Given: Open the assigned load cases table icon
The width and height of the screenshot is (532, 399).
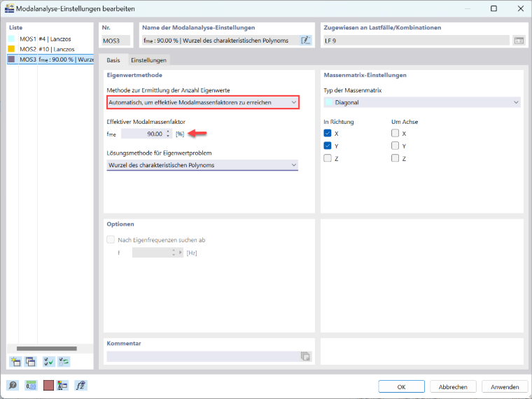Looking at the screenshot, I should (x=519, y=41).
